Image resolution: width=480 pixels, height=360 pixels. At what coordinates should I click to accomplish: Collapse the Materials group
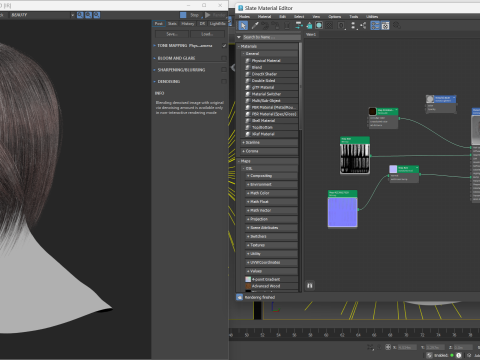[239, 46]
